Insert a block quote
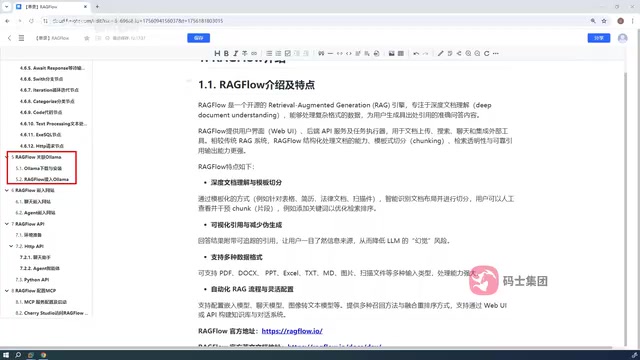The image size is (640, 360). pos(321,53)
